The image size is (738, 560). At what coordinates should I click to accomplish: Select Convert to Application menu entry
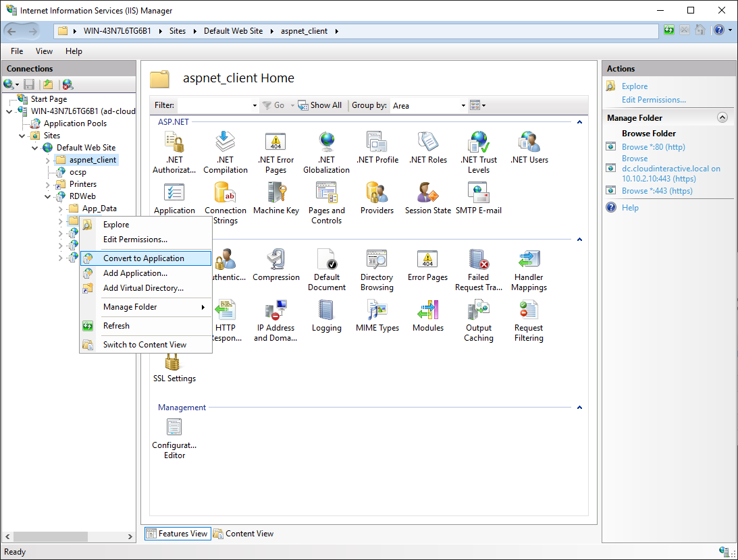click(x=146, y=258)
